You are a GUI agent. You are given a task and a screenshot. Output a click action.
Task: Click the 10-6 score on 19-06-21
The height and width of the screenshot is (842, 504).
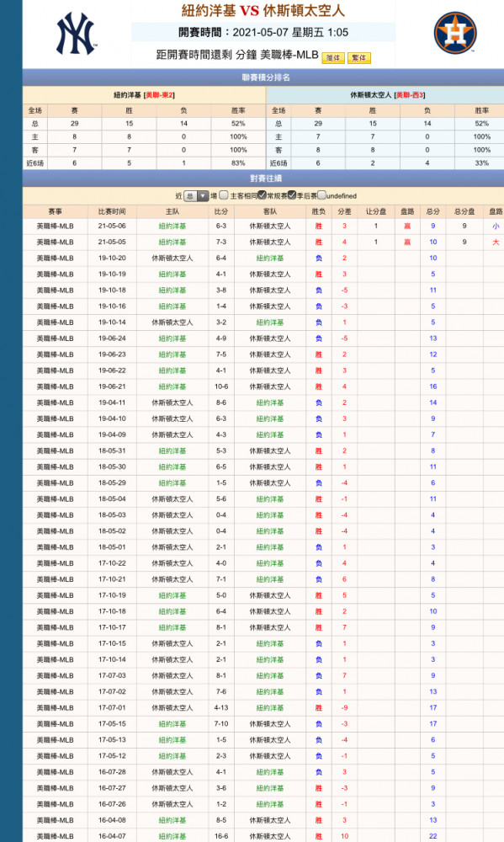[x=221, y=386]
